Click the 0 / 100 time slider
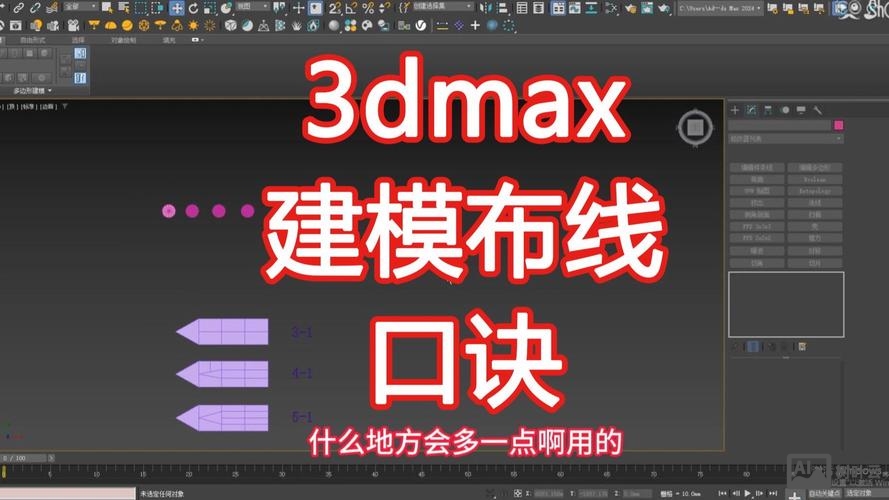 (x=23, y=458)
